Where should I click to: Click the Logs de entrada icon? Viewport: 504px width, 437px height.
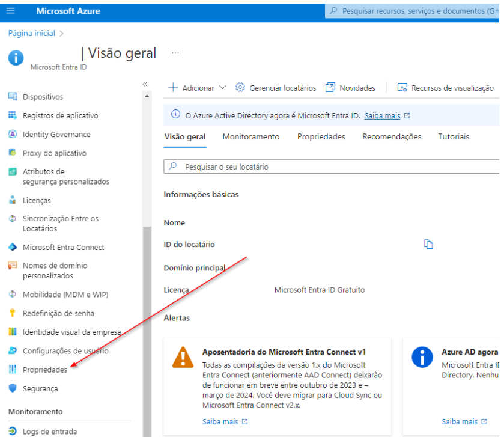click(13, 431)
